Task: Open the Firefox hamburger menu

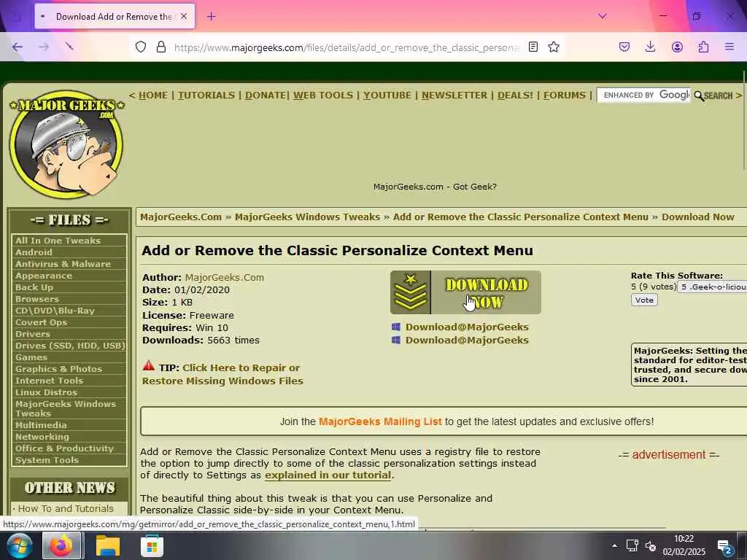Action: pyautogui.click(x=729, y=47)
